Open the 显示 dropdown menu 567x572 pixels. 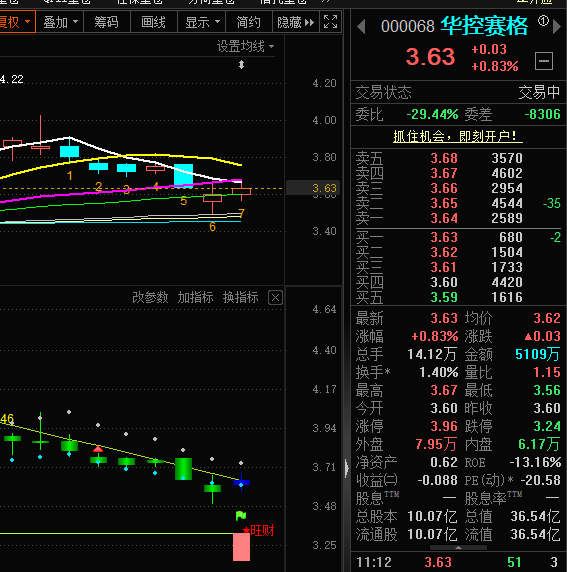click(202, 22)
